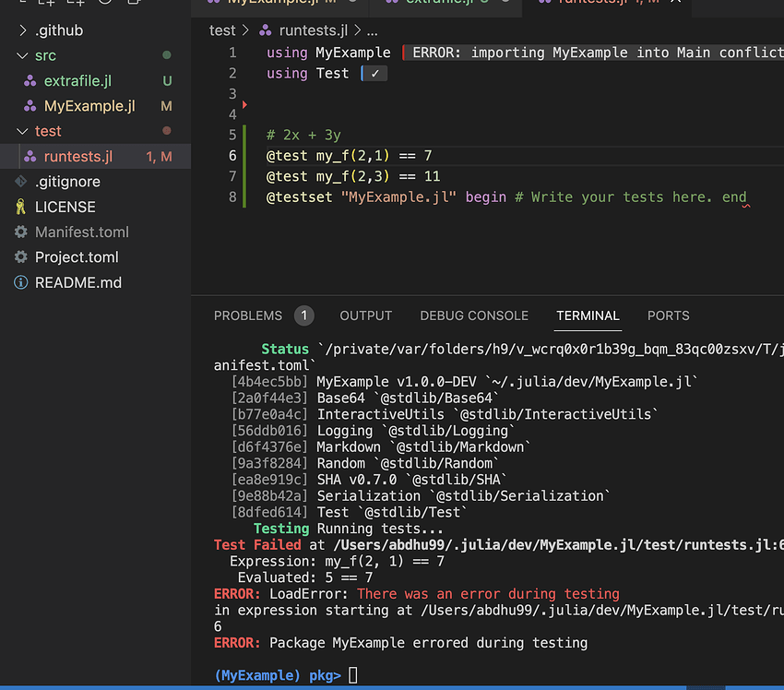Toggle the test pass checkmark on line 2
The width and height of the screenshot is (784, 690).
374,73
